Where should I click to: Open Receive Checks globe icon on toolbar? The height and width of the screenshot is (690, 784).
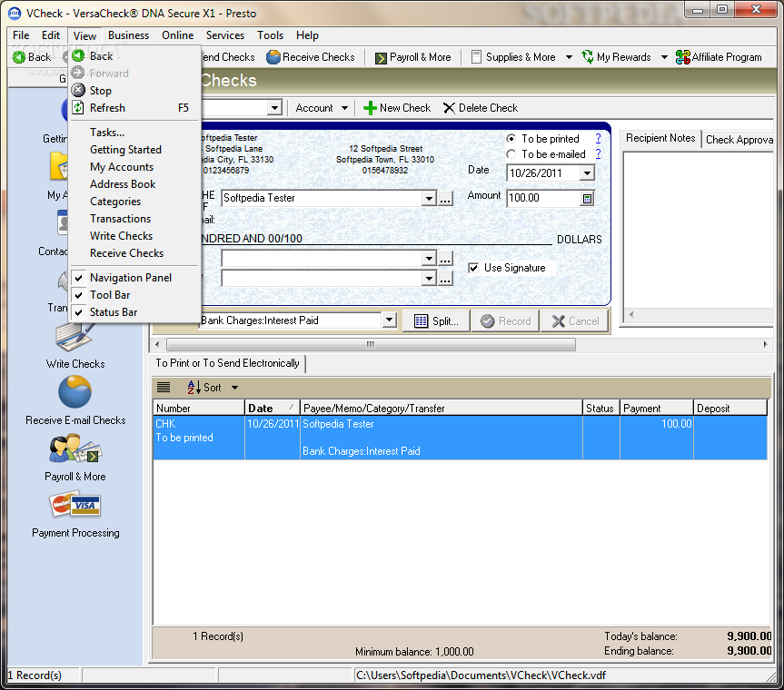[x=273, y=57]
